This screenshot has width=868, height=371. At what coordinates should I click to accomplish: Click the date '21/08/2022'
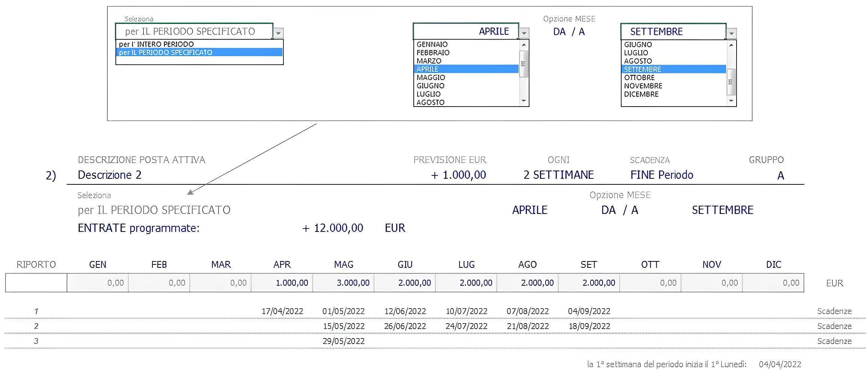point(528,326)
